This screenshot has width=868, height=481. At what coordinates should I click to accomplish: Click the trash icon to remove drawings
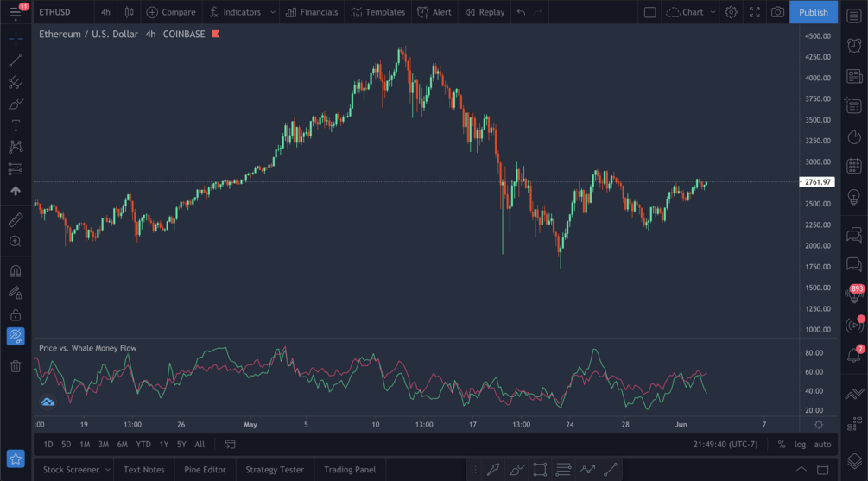click(16, 366)
